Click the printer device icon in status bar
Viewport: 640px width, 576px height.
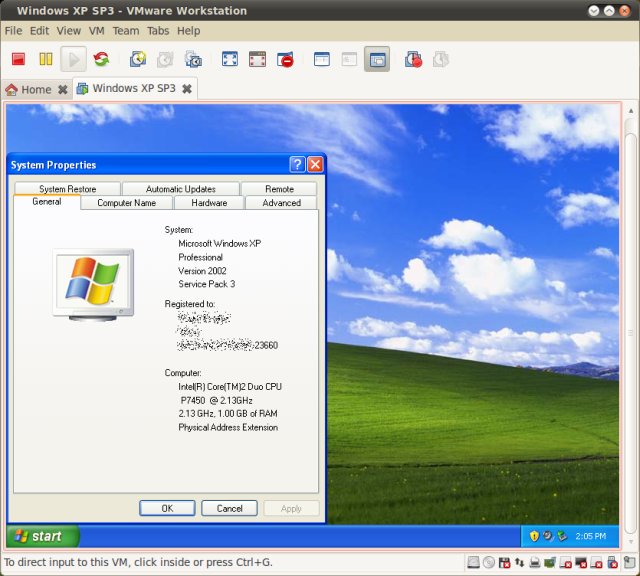pos(535,563)
